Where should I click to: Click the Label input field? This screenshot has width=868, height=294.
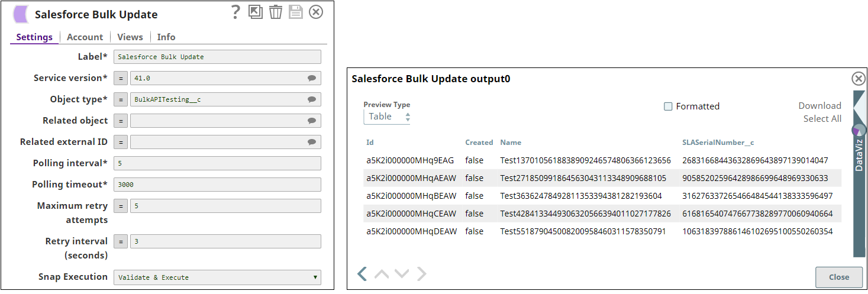pos(217,57)
